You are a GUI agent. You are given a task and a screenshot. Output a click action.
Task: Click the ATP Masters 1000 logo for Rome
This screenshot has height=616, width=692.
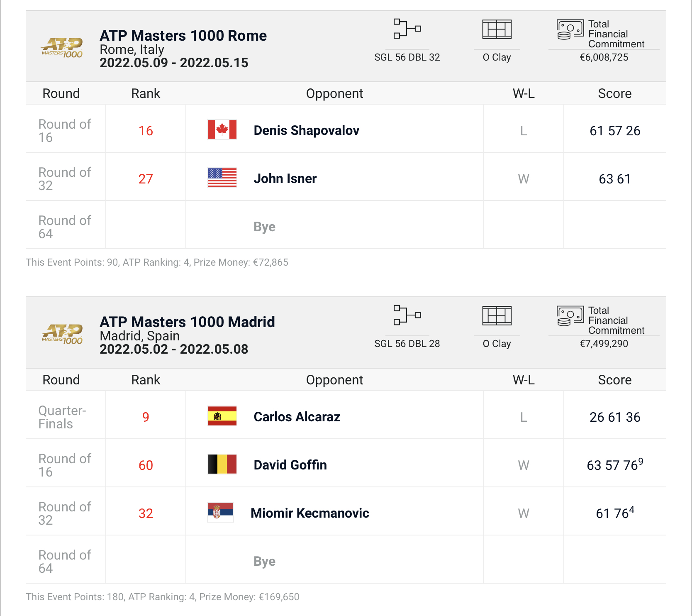coord(62,47)
